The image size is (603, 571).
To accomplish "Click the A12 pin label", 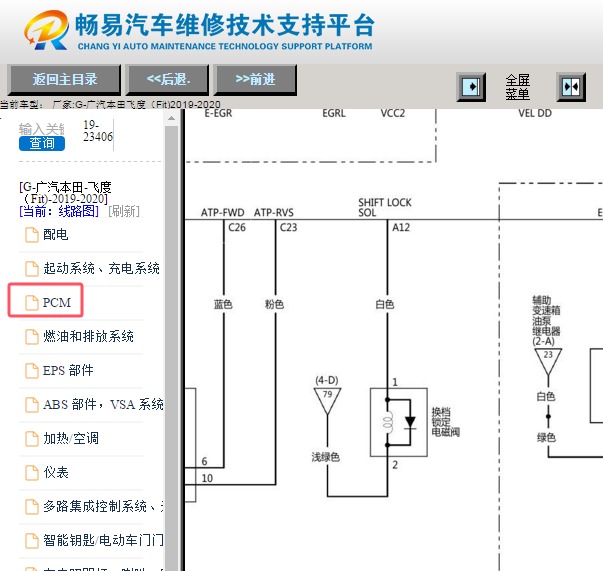I will pos(401,228).
